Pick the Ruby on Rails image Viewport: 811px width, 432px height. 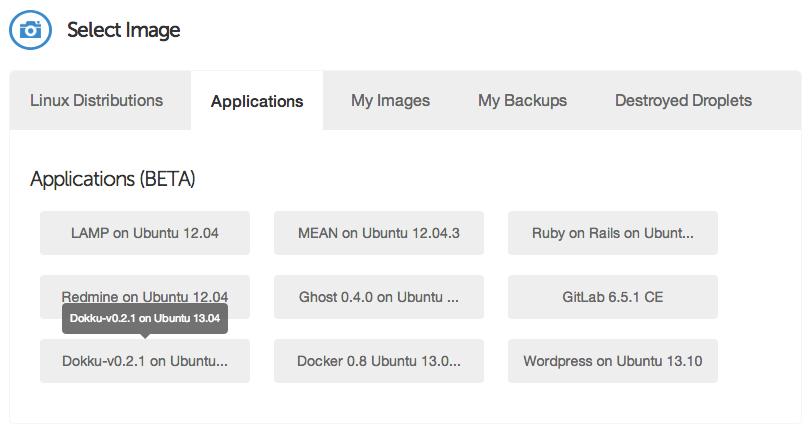[x=613, y=233]
